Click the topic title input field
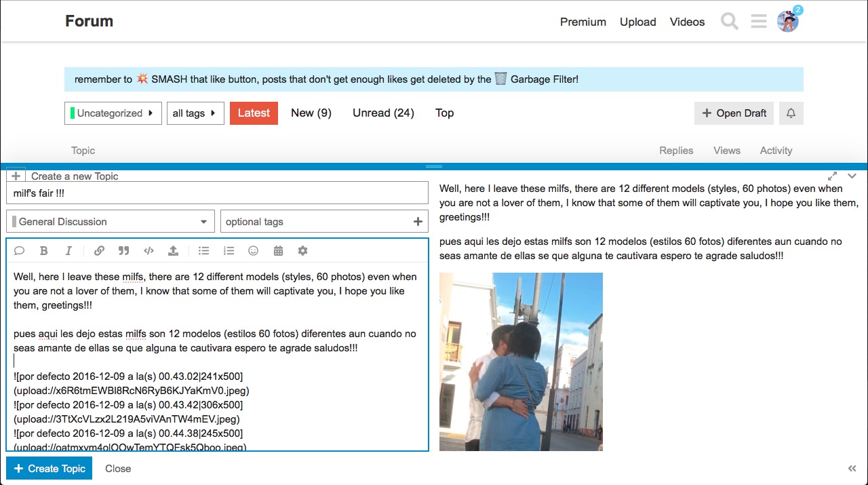Viewport: 868px width, 485px height. click(217, 193)
